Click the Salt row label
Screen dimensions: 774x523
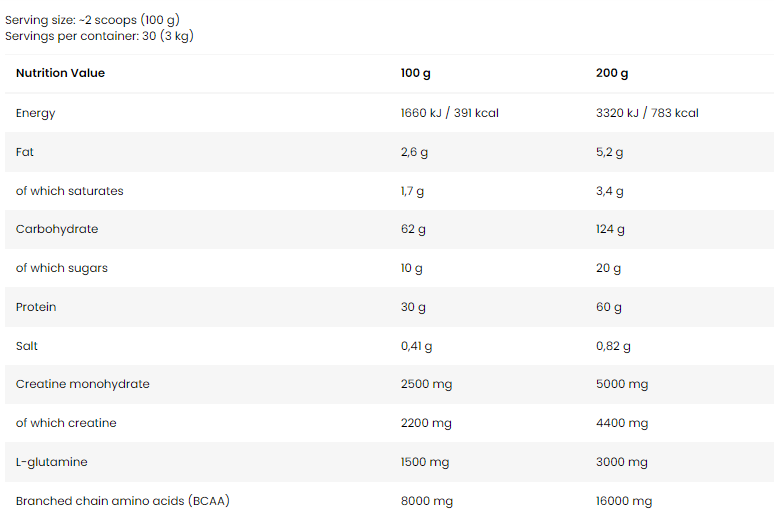point(27,346)
